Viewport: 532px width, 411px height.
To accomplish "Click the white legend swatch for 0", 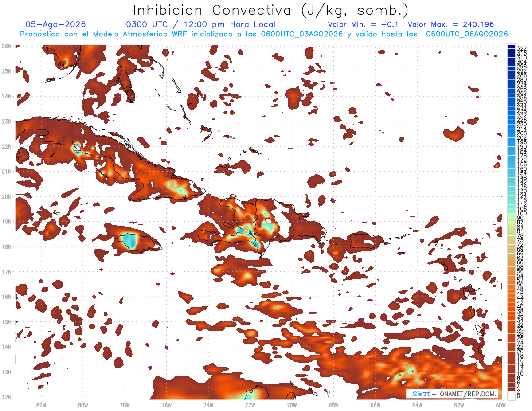I will pyautogui.click(x=511, y=396).
